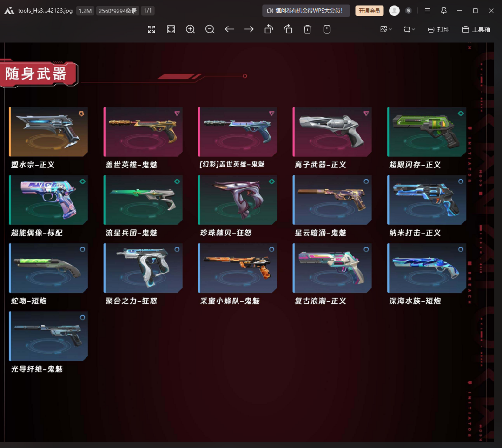This screenshot has height=448, width=502.
Task: Pin the window on top
Action: (x=443, y=11)
